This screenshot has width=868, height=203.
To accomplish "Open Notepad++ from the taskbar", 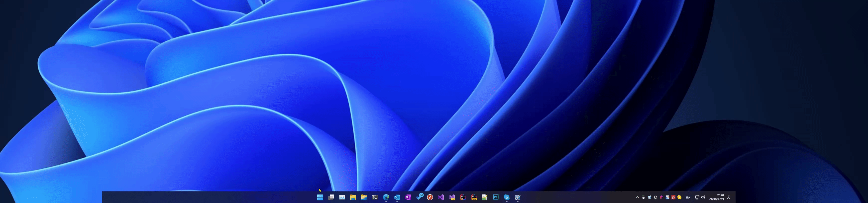I will pyautogui.click(x=485, y=197).
